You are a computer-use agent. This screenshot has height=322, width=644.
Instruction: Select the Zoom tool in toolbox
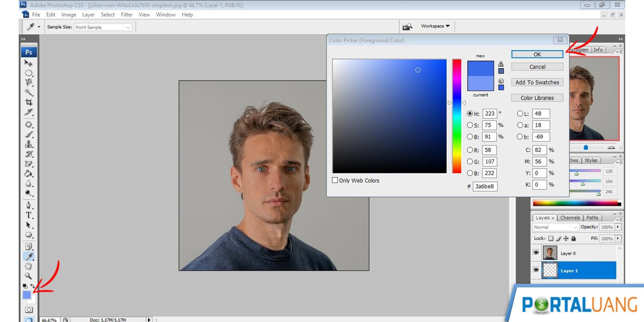(28, 276)
